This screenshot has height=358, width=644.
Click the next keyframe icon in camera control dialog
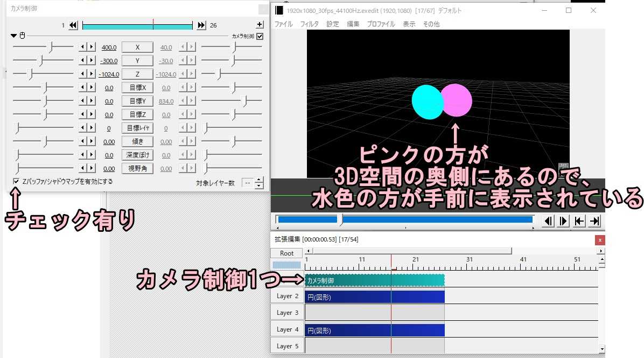click(x=200, y=25)
